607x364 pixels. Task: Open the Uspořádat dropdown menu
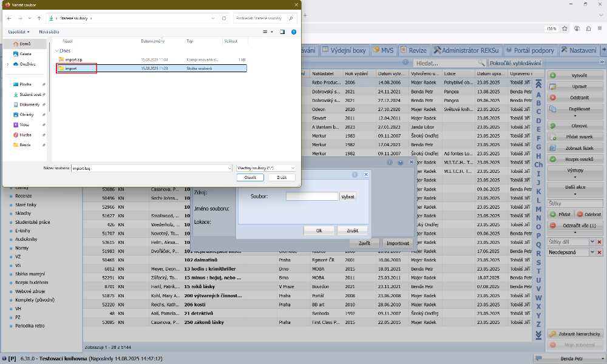point(19,32)
